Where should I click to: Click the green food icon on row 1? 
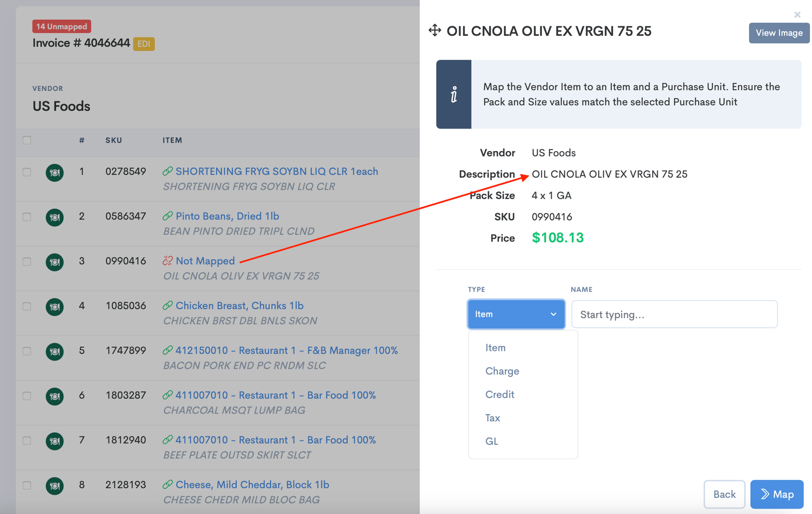[55, 172]
